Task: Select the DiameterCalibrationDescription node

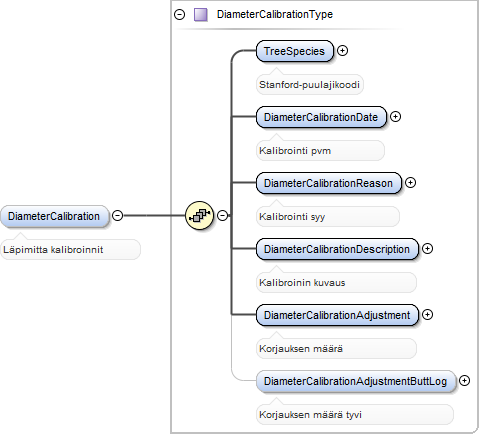Action: [337, 249]
